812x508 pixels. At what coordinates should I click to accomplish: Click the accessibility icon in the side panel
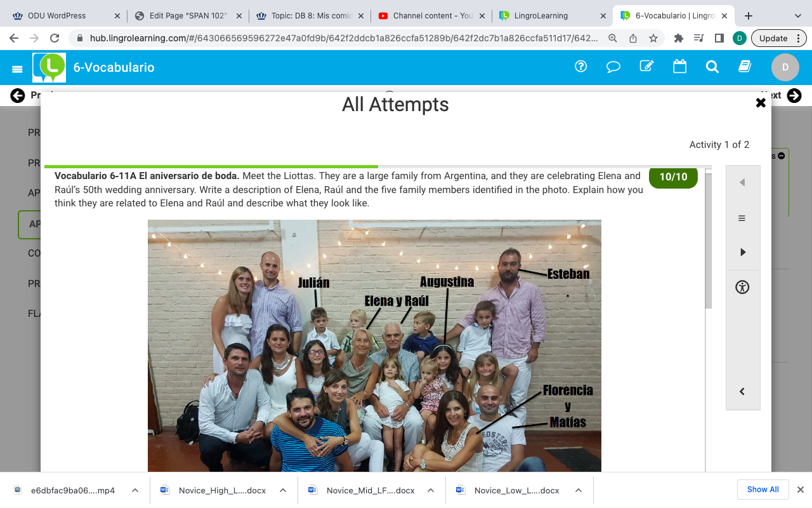click(x=742, y=287)
